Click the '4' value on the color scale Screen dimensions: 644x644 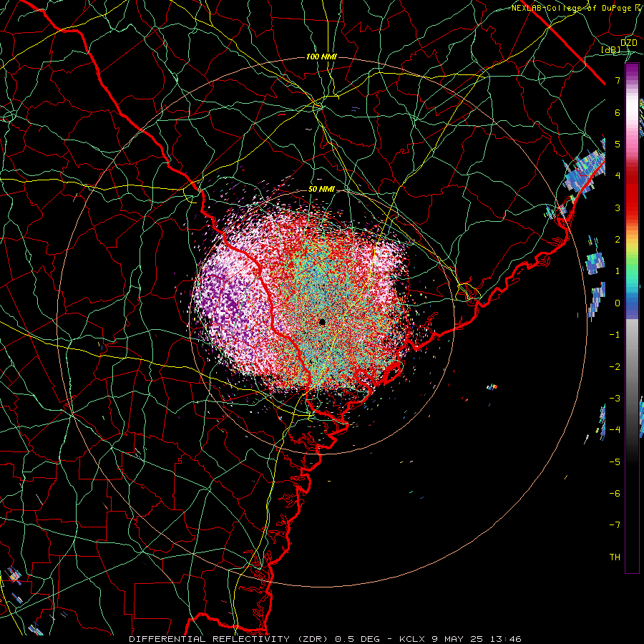pos(618,176)
